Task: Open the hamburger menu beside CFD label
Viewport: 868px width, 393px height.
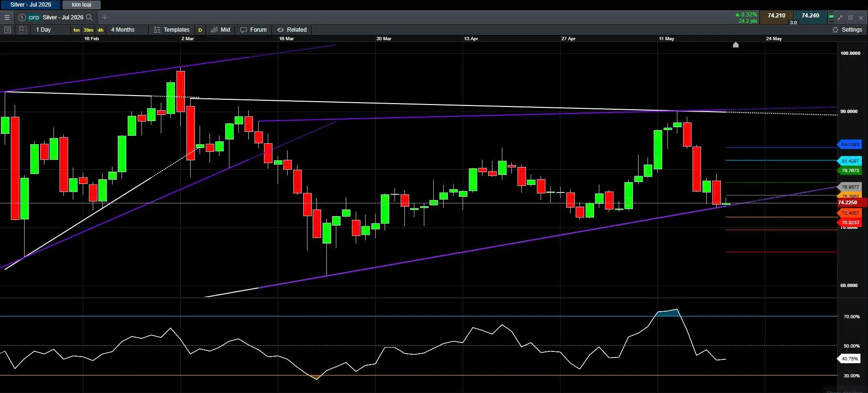Action: pyautogui.click(x=7, y=17)
